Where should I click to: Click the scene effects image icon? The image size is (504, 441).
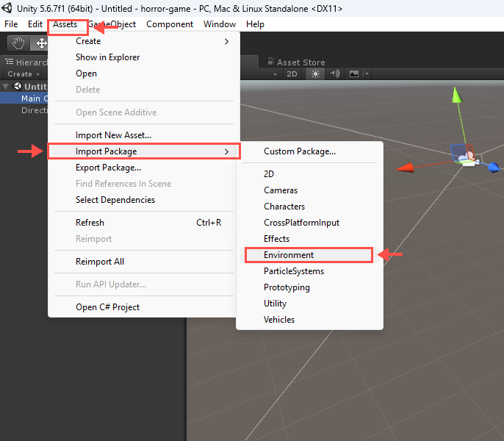(x=354, y=74)
